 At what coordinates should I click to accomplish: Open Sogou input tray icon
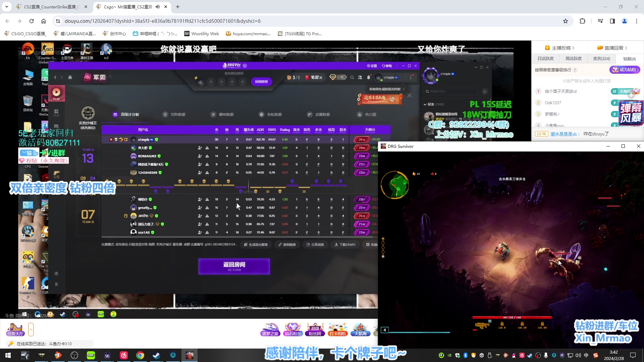(596, 355)
